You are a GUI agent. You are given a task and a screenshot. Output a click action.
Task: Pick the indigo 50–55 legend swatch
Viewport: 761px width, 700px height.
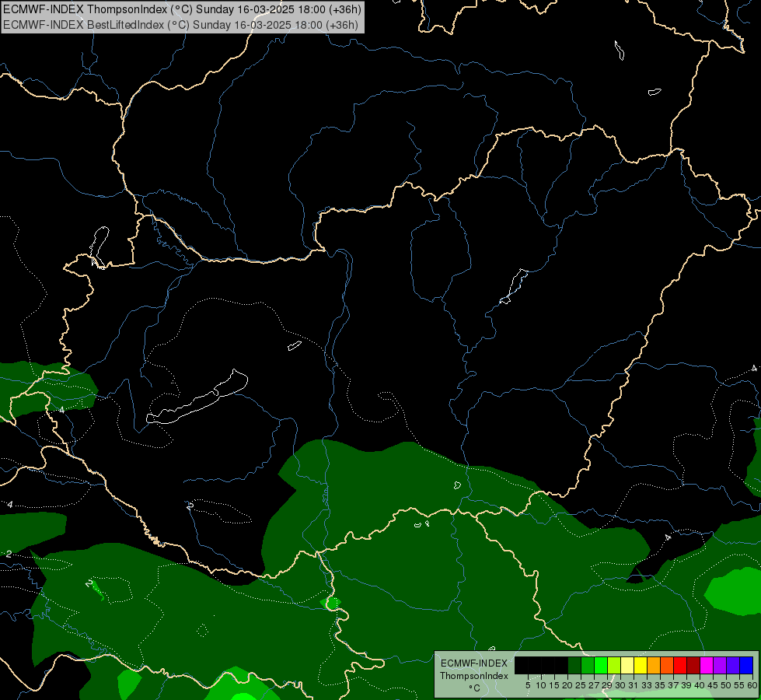click(x=733, y=665)
